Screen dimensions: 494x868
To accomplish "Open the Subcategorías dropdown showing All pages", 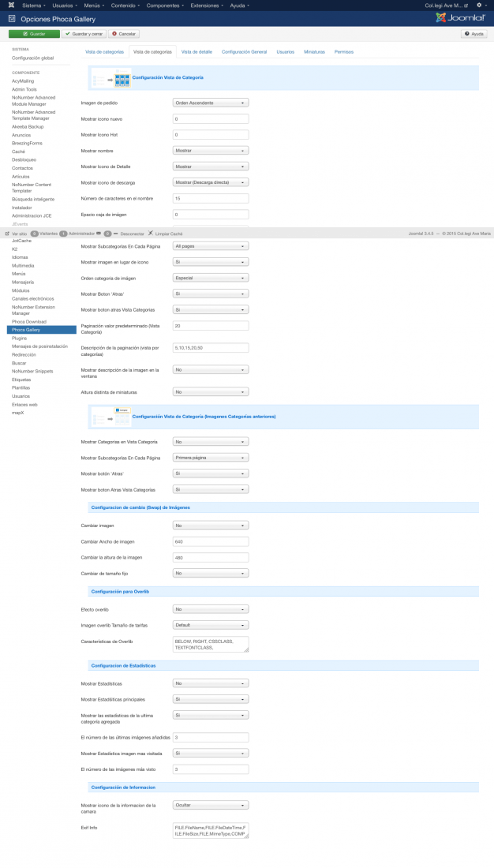I will coord(211,246).
